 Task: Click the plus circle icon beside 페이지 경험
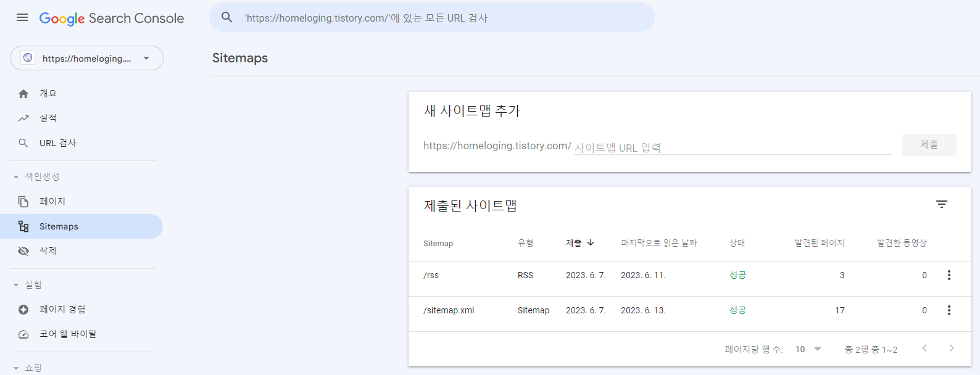23,310
